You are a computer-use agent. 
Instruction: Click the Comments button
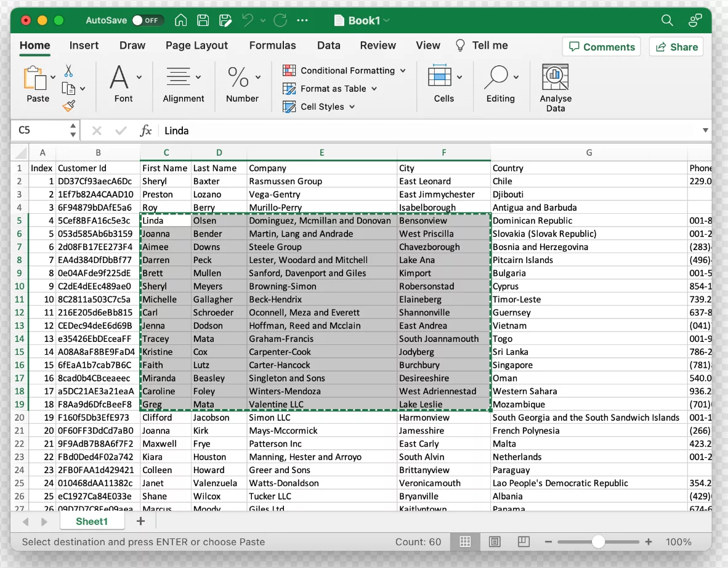pos(601,47)
